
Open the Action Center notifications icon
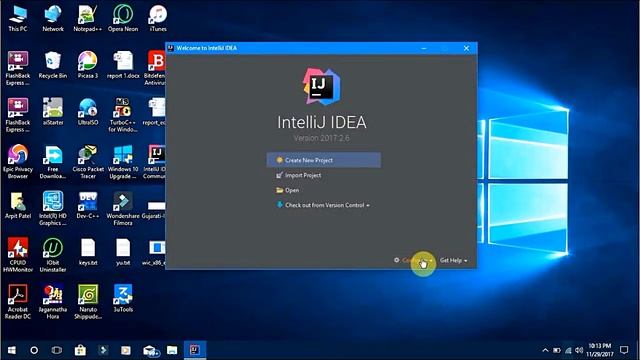pyautogui.click(x=624, y=350)
